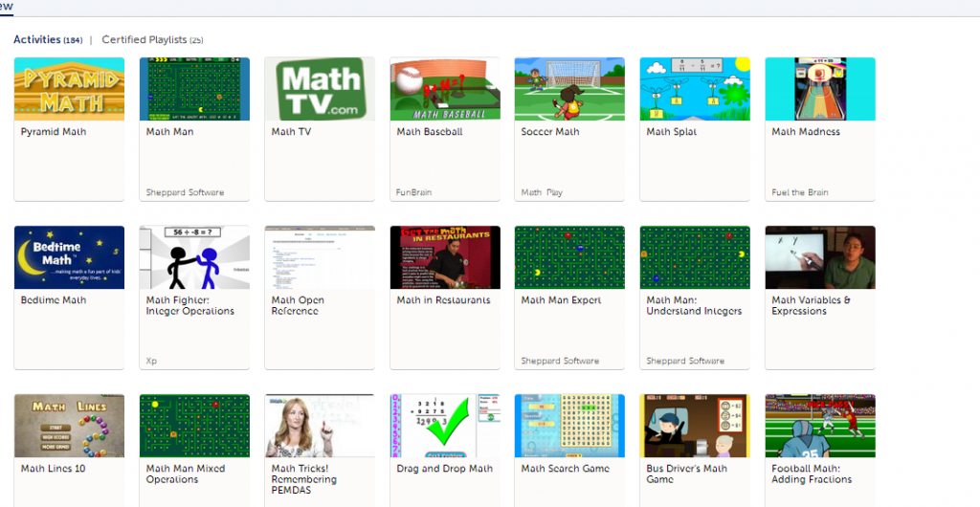The height and width of the screenshot is (507, 980).
Task: Open the Drag and Drop Math image
Action: pos(445,426)
